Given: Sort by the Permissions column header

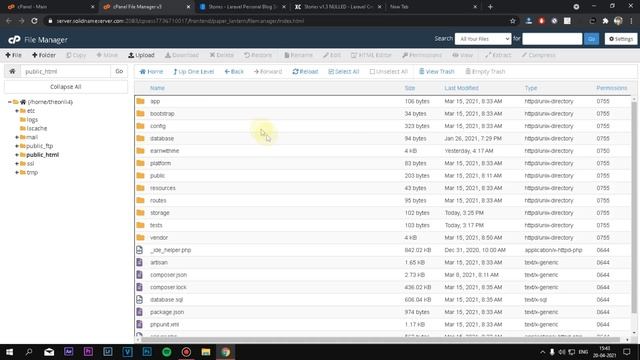Looking at the screenshot, I should tap(611, 88).
